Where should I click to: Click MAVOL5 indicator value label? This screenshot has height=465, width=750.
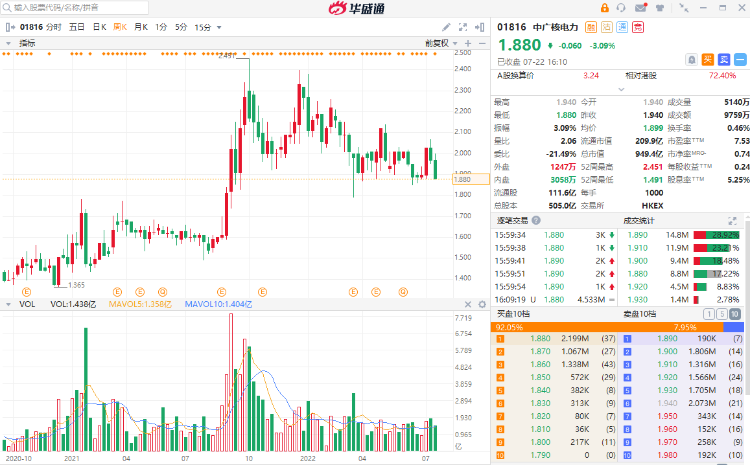(140, 304)
